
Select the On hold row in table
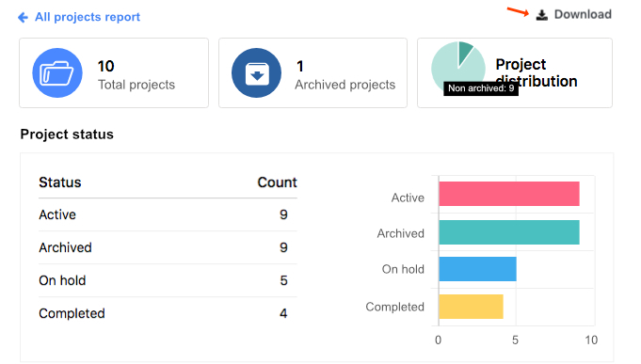coord(168,280)
